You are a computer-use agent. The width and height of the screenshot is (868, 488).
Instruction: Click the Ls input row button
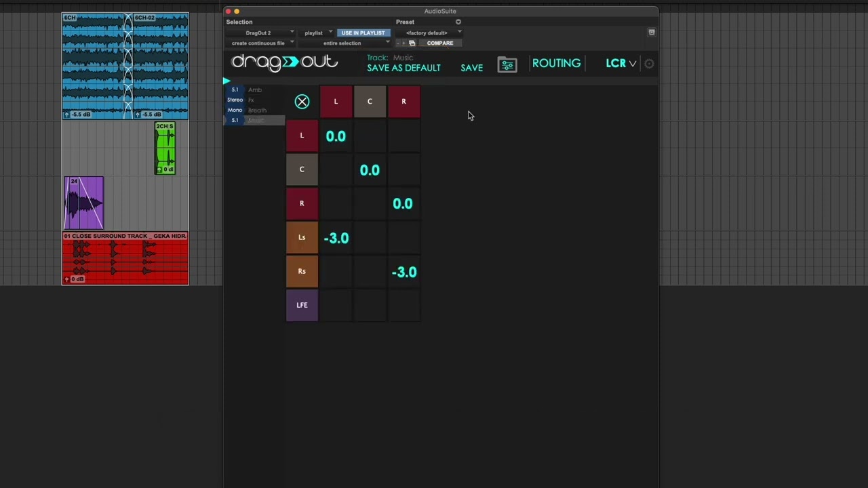tap(302, 237)
